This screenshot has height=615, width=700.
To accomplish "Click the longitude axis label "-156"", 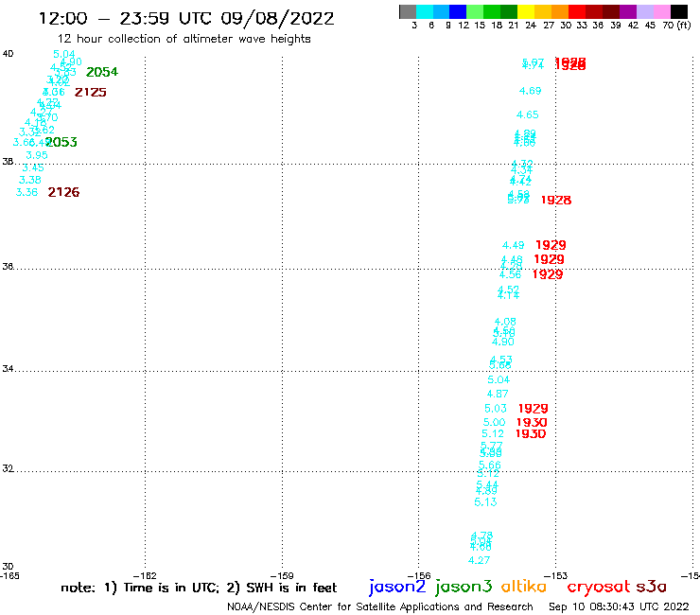I will (419, 575).
